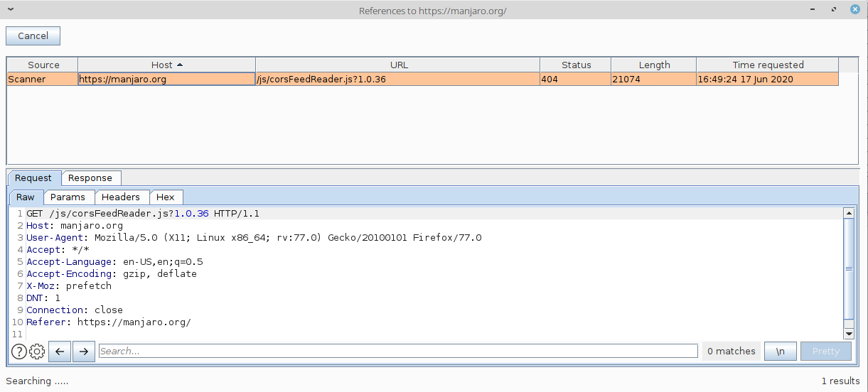Select the 404 status cell
This screenshot has width=868, height=392.
576,80
